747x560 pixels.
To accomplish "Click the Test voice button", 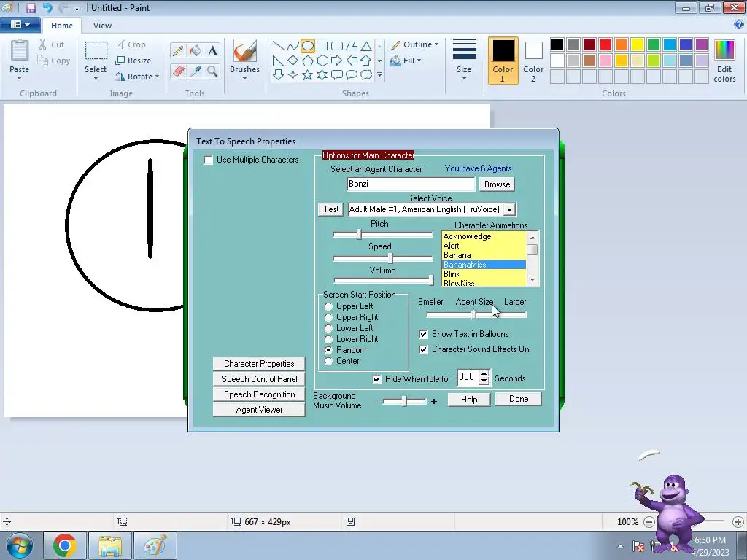I will [x=330, y=209].
